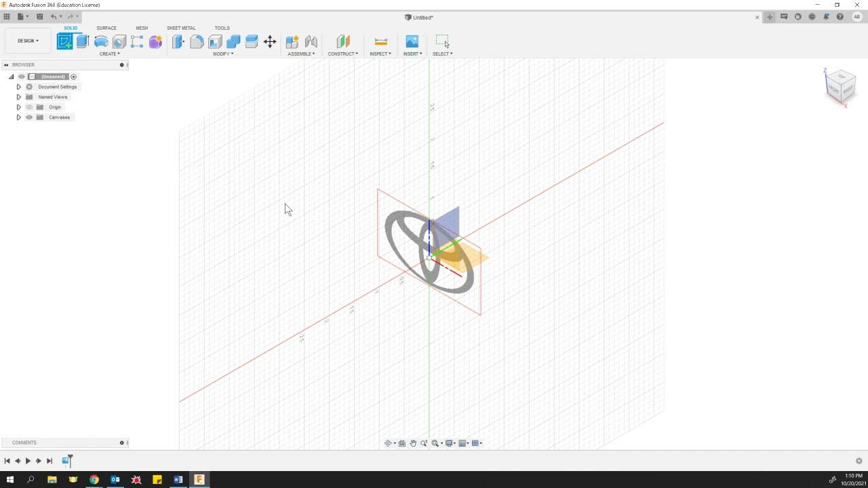The width and height of the screenshot is (868, 488).
Task: Expand the Canvases node
Action: pos(19,117)
